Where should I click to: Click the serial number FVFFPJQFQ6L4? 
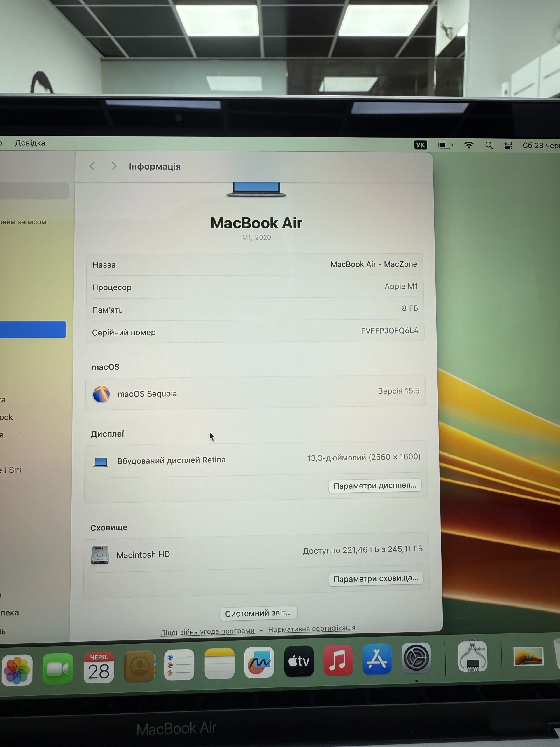click(390, 330)
